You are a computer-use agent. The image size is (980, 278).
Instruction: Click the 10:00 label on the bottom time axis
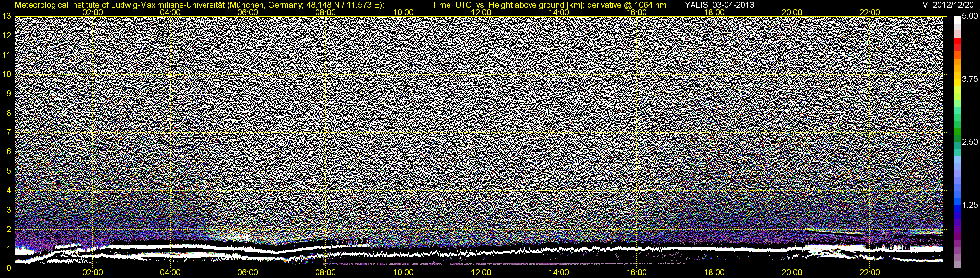point(403,273)
